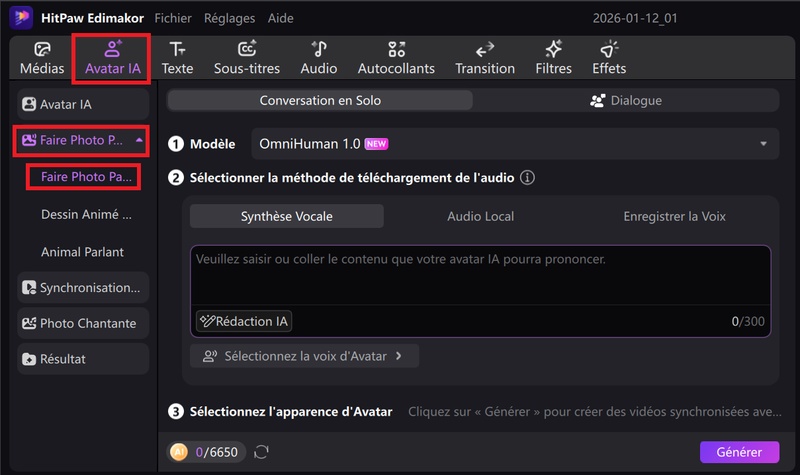Open the Filtres panel
The width and height of the screenshot is (800, 475).
(x=553, y=58)
